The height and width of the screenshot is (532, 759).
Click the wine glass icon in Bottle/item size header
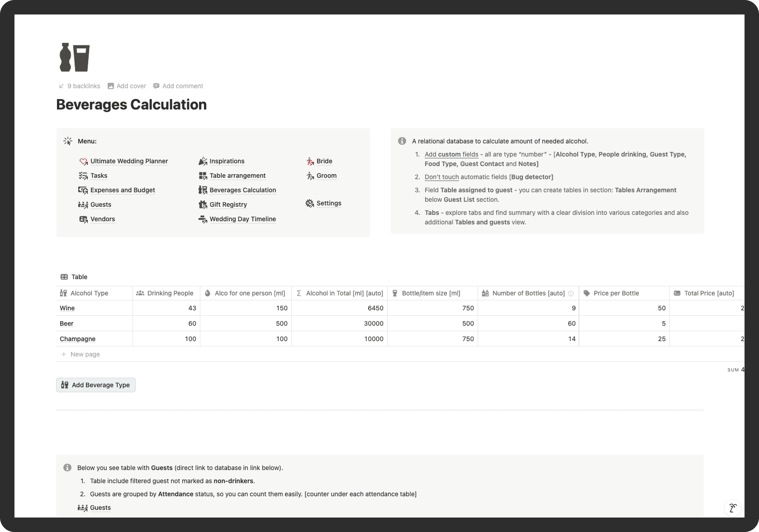pyautogui.click(x=395, y=293)
